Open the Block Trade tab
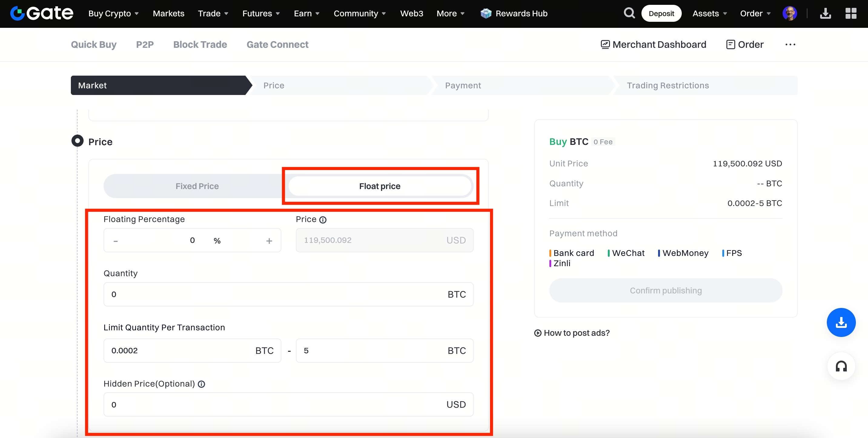Viewport: 868px width, 438px height. pyautogui.click(x=200, y=44)
